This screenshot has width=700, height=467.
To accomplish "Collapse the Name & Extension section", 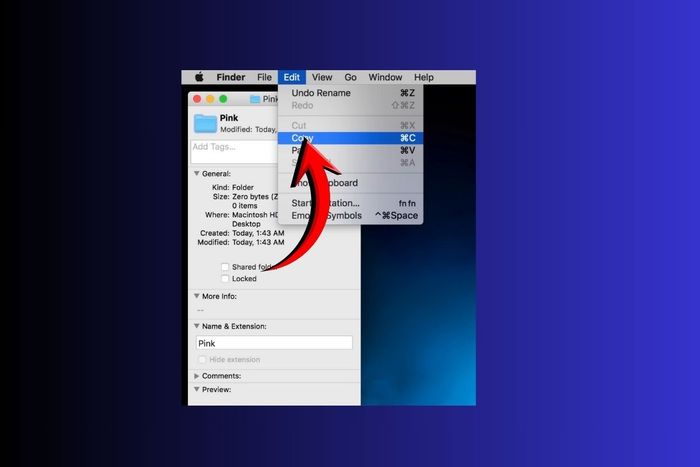I will pyautogui.click(x=196, y=326).
